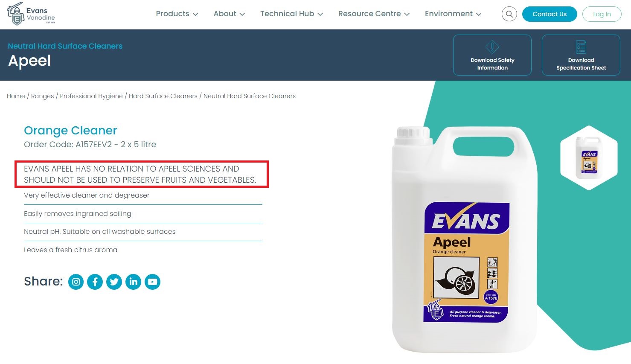Select the hexagon Apeel product thumbnail

tap(589, 157)
